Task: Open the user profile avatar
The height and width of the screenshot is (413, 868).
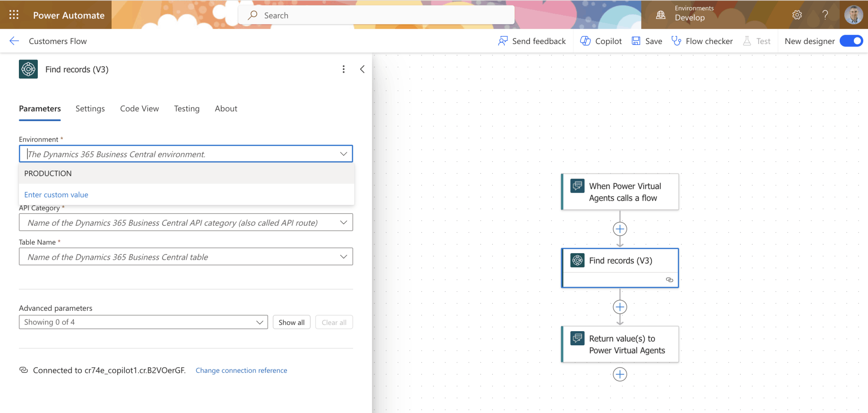Action: click(x=853, y=15)
